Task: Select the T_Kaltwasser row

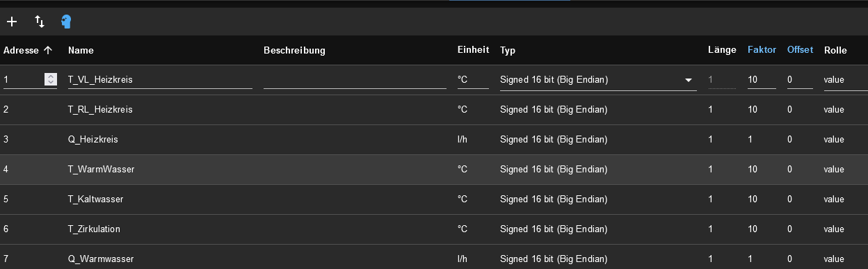Action: (434, 199)
